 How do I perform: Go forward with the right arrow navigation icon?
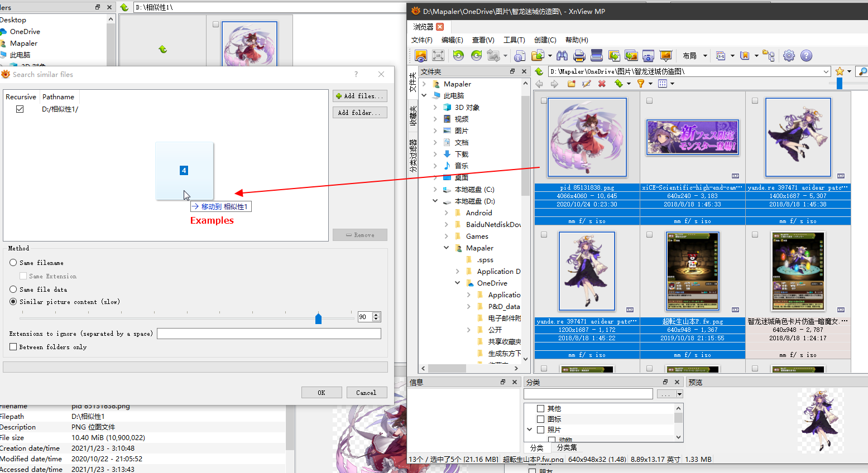pos(554,84)
